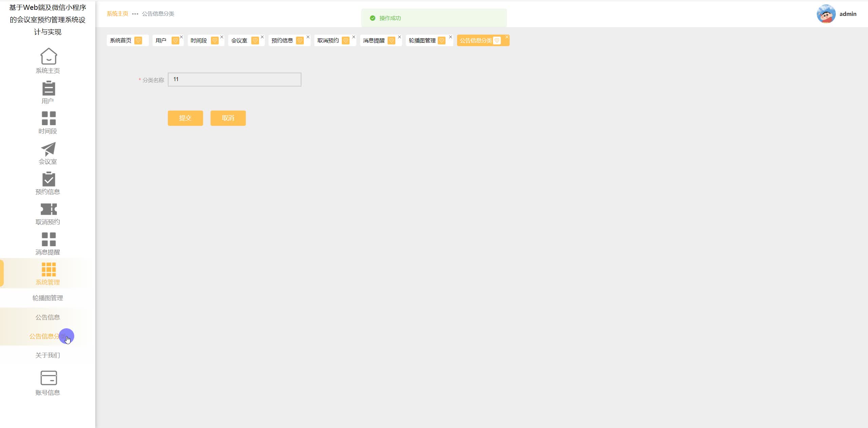The image size is (868, 428).
Task: Collapse the 系统管理 sidebar menu
Action: pos(48,273)
